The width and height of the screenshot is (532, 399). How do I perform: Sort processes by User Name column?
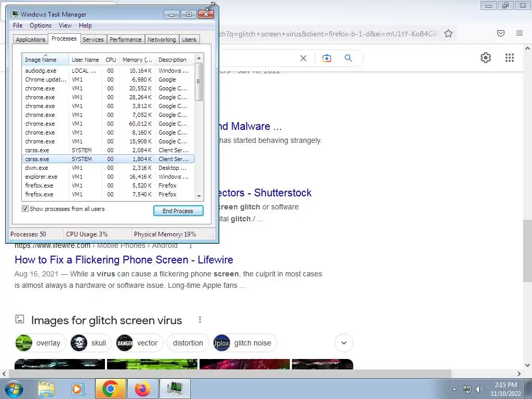[85, 59]
